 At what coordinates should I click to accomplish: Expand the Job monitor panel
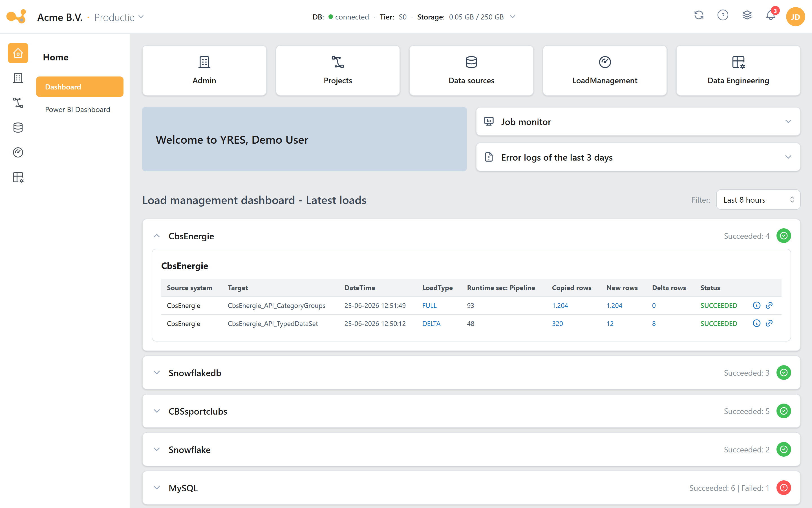[x=638, y=122]
